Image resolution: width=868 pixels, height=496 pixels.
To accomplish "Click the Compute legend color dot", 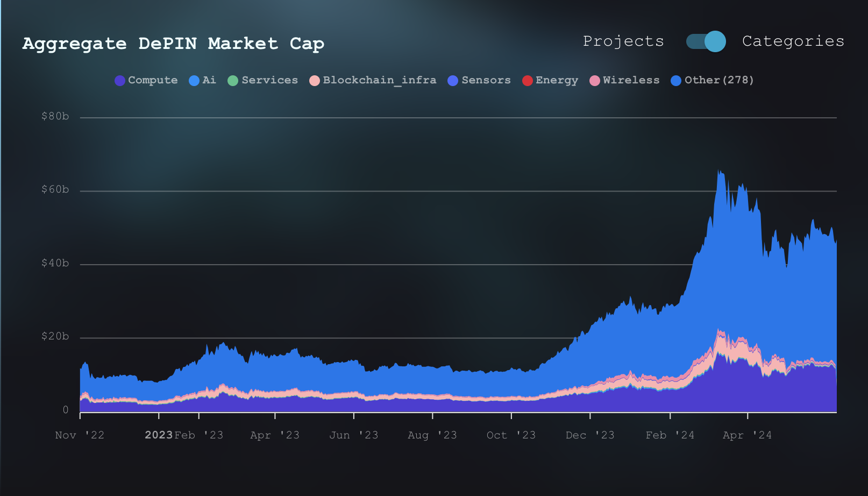I will (x=120, y=81).
